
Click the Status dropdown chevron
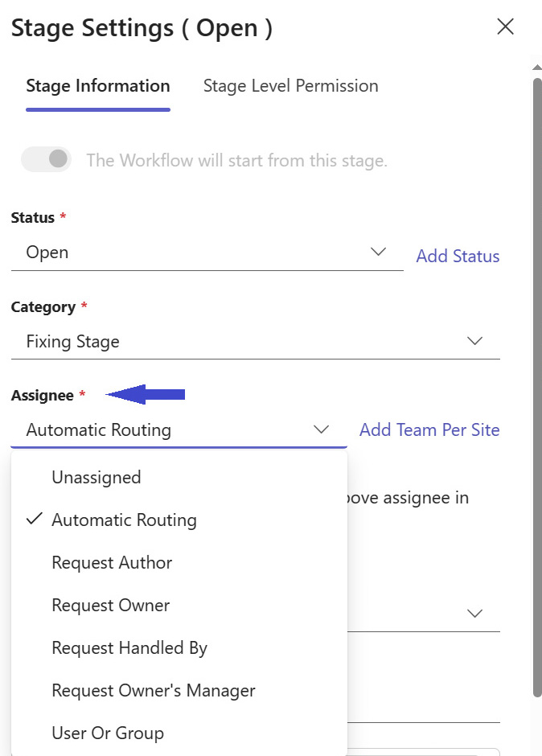click(378, 252)
